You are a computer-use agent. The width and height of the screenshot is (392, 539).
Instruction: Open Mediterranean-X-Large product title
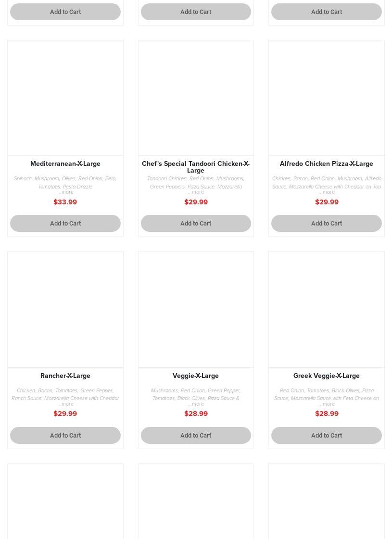(65, 164)
